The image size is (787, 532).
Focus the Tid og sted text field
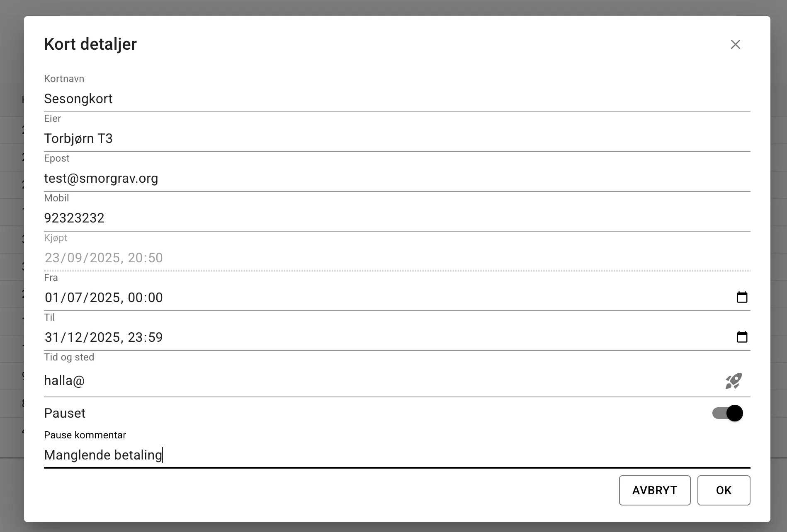[x=373, y=381]
